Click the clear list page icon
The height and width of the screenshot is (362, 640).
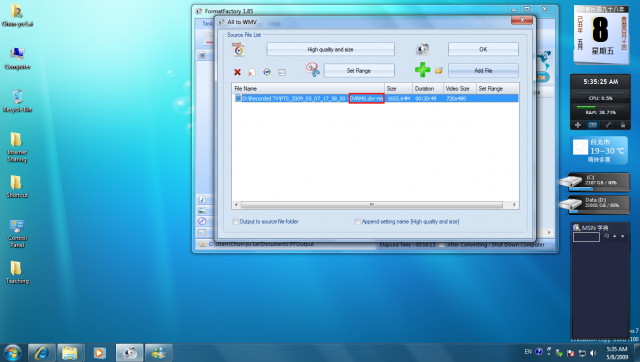tap(252, 72)
